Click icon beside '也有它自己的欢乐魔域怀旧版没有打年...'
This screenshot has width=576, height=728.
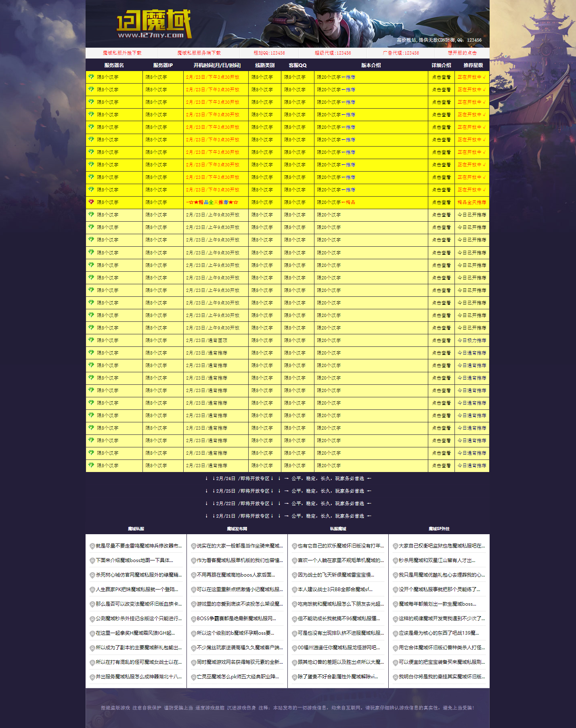(x=295, y=546)
